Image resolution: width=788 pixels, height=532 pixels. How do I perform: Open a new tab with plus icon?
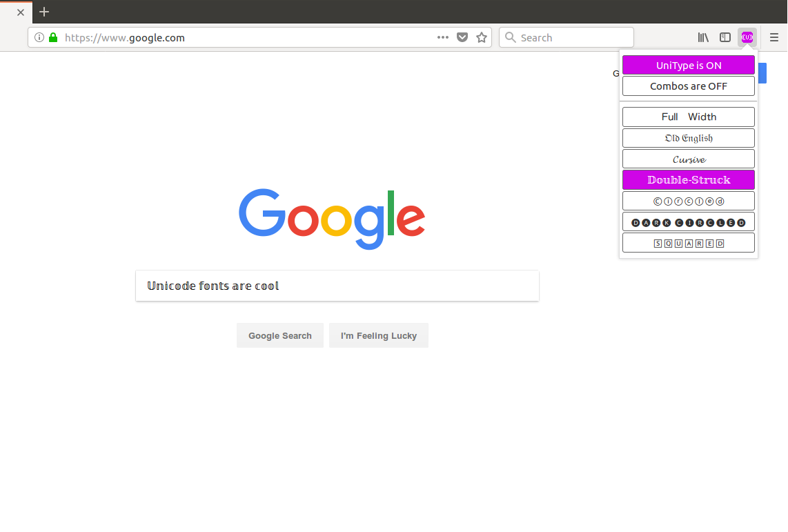(44, 12)
